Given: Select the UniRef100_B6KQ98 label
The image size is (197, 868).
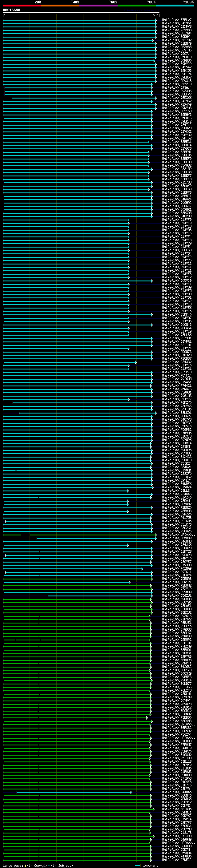Looking at the screenshot, I should pos(176,660).
